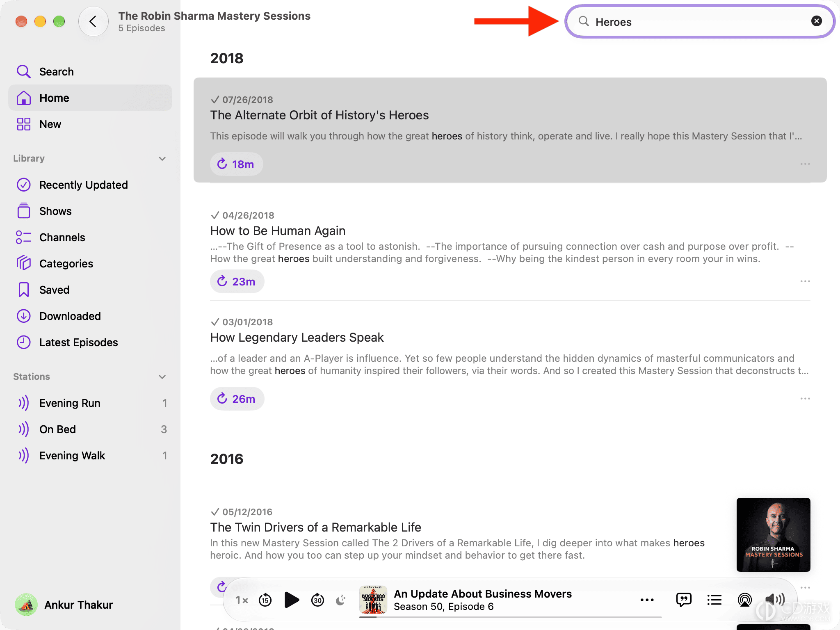Open The Twin Drivers of a Remarkable Life
Viewport: 840px width, 630px height.
click(316, 527)
